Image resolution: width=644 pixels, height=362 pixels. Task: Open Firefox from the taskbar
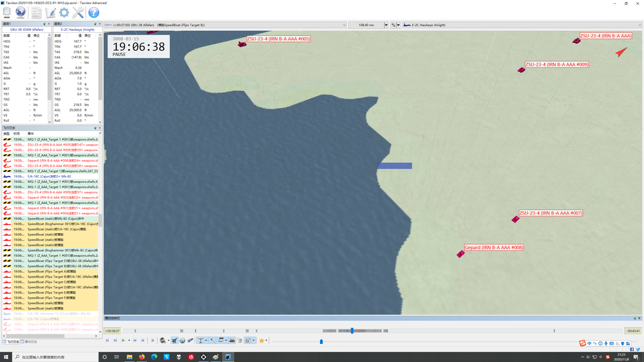tap(142, 357)
